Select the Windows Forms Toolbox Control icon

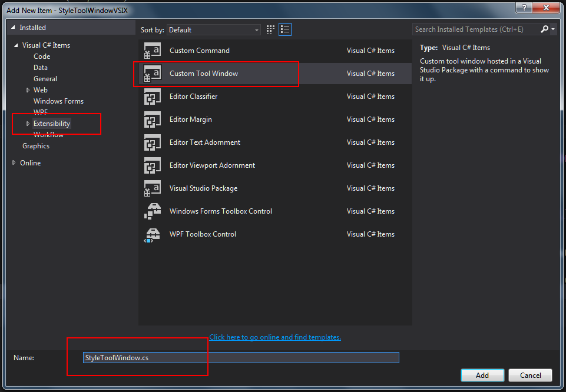153,212
